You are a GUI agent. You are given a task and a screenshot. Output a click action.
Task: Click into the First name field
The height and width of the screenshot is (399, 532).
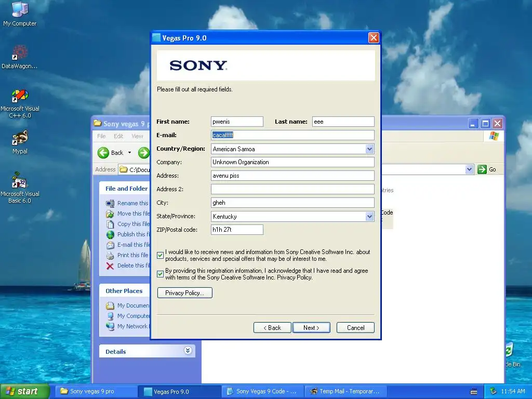[x=237, y=122]
